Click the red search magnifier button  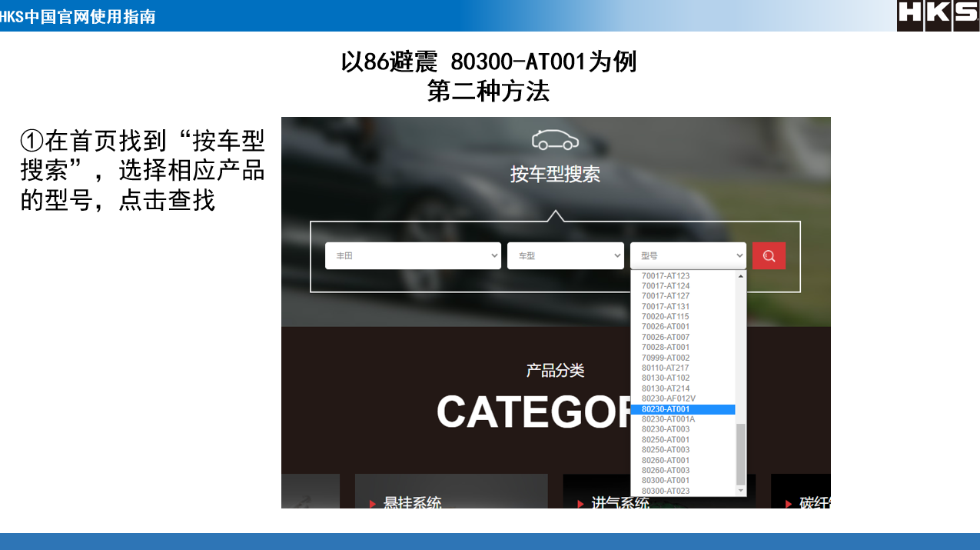[769, 256]
